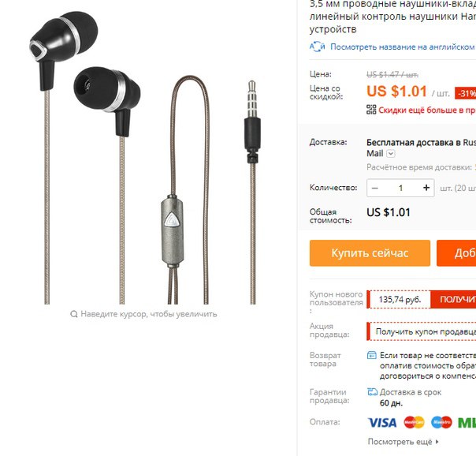The width and height of the screenshot is (476, 456).
Task: Click the Maestro payment icon
Action: tap(441, 422)
